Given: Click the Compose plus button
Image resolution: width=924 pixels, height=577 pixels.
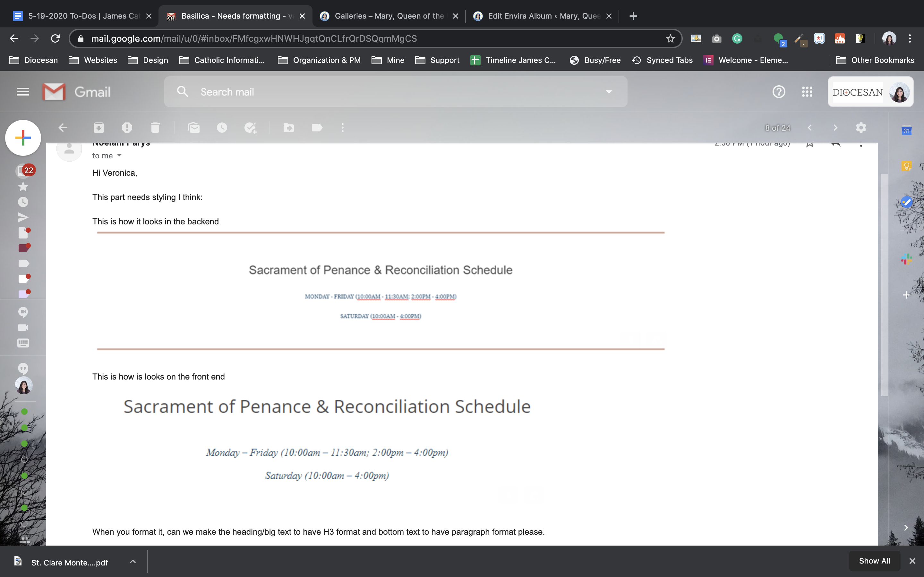Looking at the screenshot, I should click(x=23, y=138).
